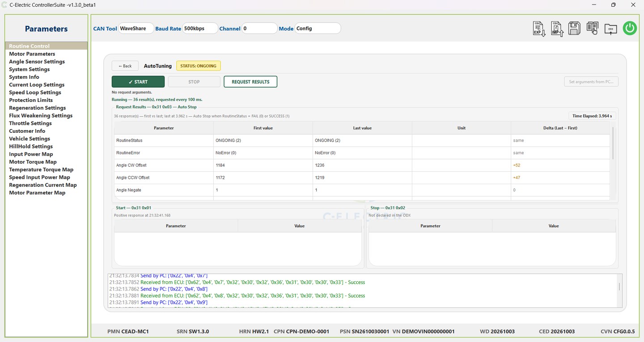644x342 pixels.
Task: Click Set arguments from PC button
Action: 591,82
